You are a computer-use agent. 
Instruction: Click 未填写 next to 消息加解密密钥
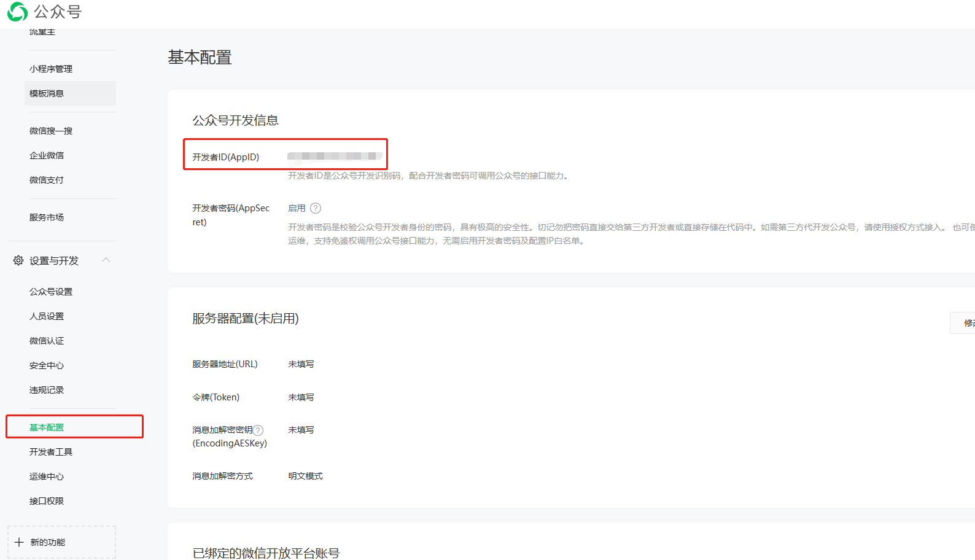(x=301, y=430)
